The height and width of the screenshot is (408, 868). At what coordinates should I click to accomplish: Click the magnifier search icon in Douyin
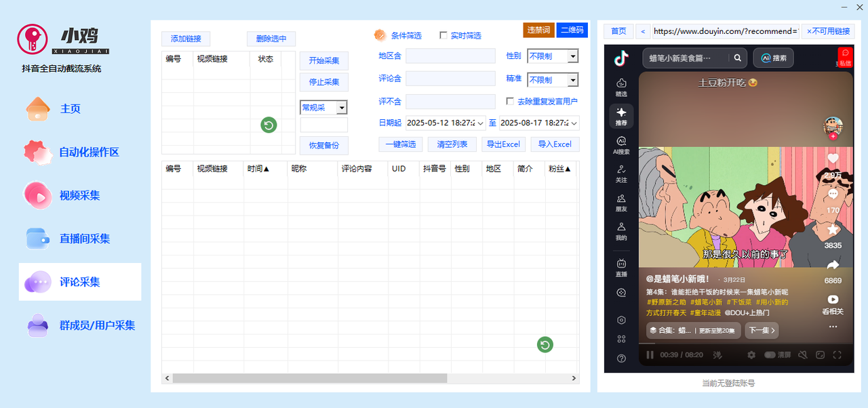coord(738,58)
